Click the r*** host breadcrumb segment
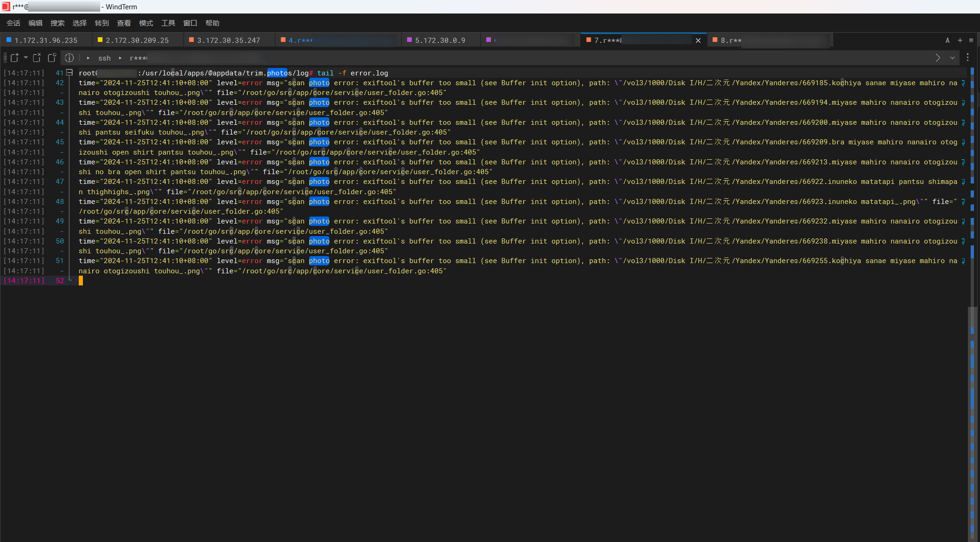980x542 pixels. coord(138,58)
